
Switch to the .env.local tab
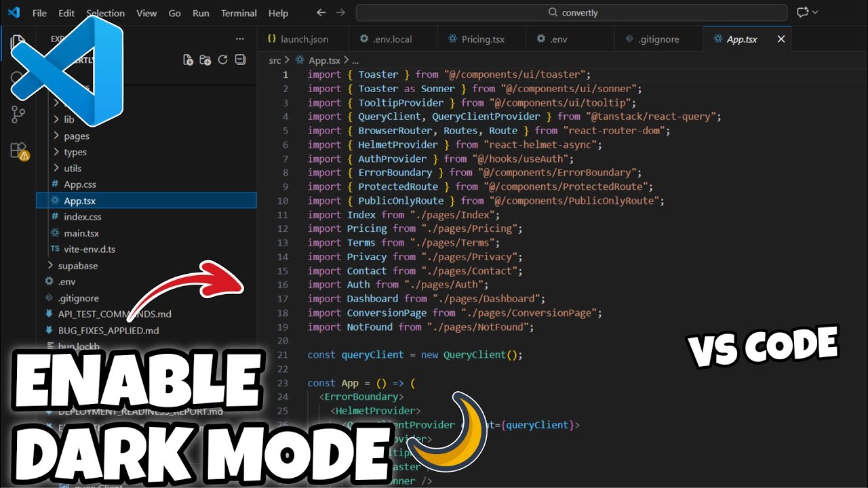pyautogui.click(x=393, y=39)
